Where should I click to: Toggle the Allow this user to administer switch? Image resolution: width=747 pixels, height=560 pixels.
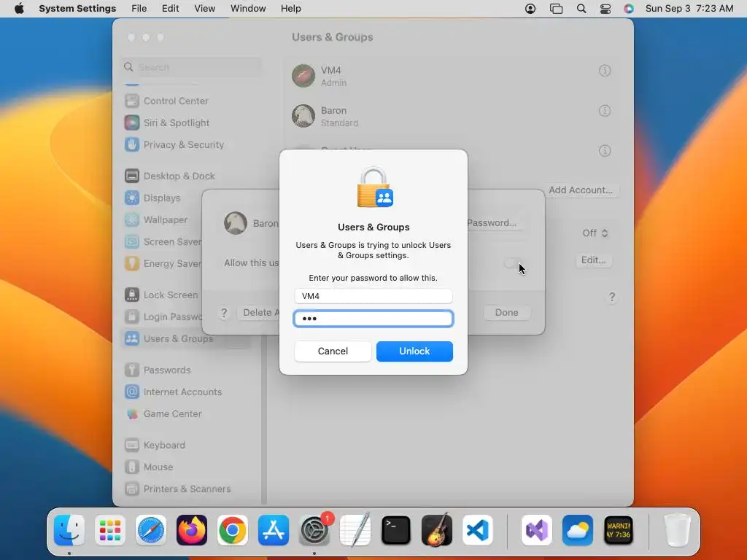(514, 262)
